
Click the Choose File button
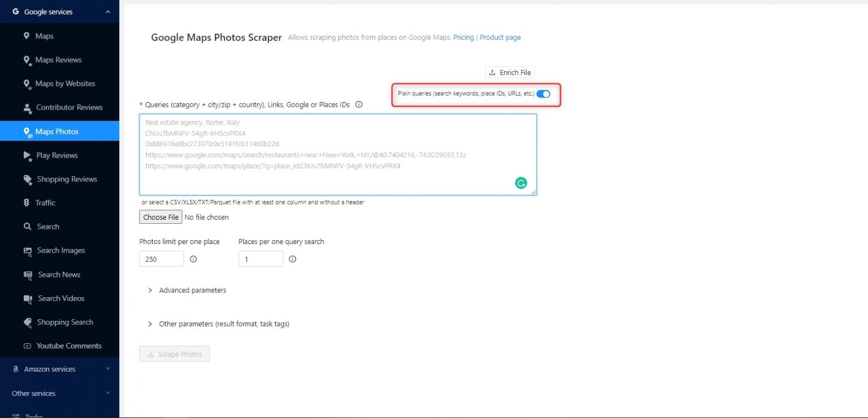tap(160, 217)
